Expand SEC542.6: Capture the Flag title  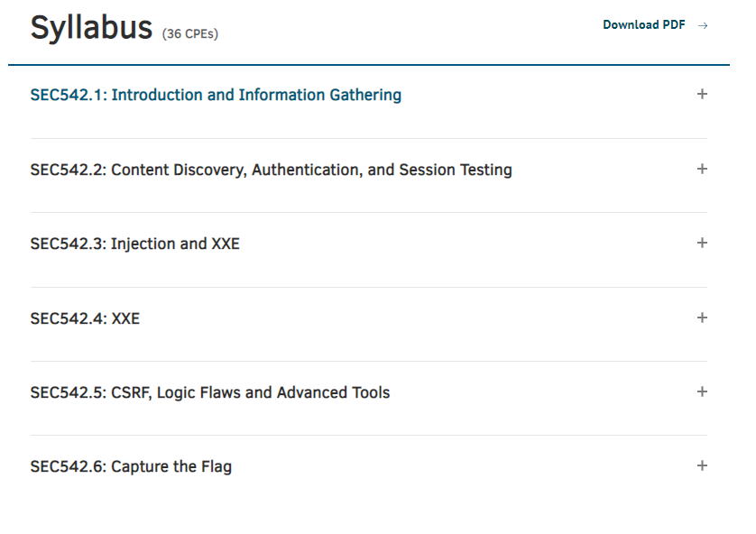click(131, 467)
